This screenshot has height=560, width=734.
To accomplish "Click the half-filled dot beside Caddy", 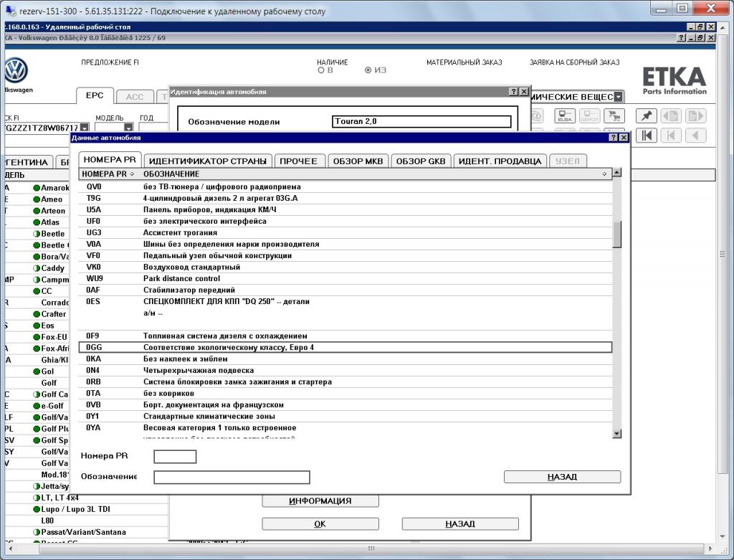I will (x=37, y=268).
